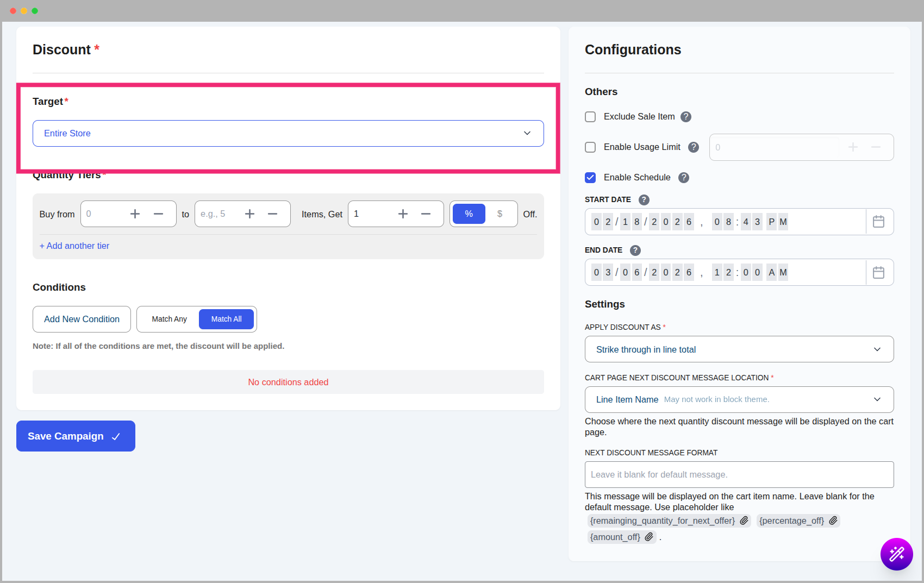Increase the Buy from quantity with plus
The height and width of the screenshot is (583, 924).
[135, 214]
